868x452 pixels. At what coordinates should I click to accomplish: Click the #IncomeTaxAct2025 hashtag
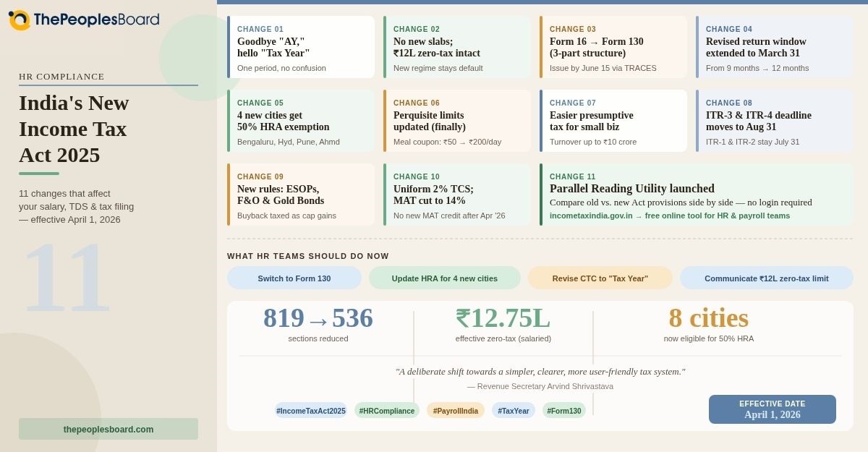tap(311, 411)
